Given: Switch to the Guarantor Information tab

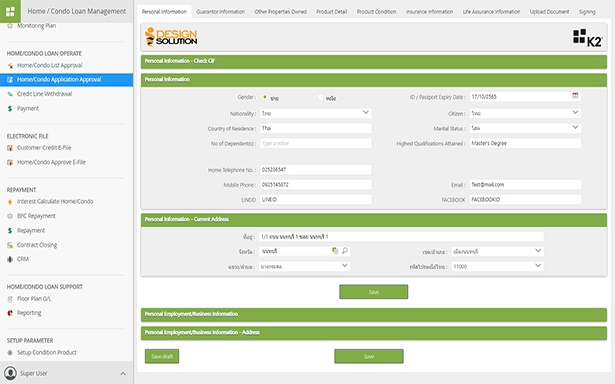Looking at the screenshot, I should tap(220, 12).
